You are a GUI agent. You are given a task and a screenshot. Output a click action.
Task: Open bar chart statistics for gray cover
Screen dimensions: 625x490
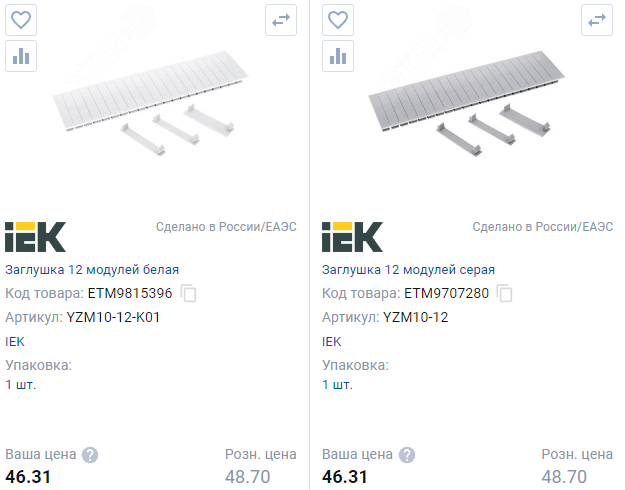point(338,56)
